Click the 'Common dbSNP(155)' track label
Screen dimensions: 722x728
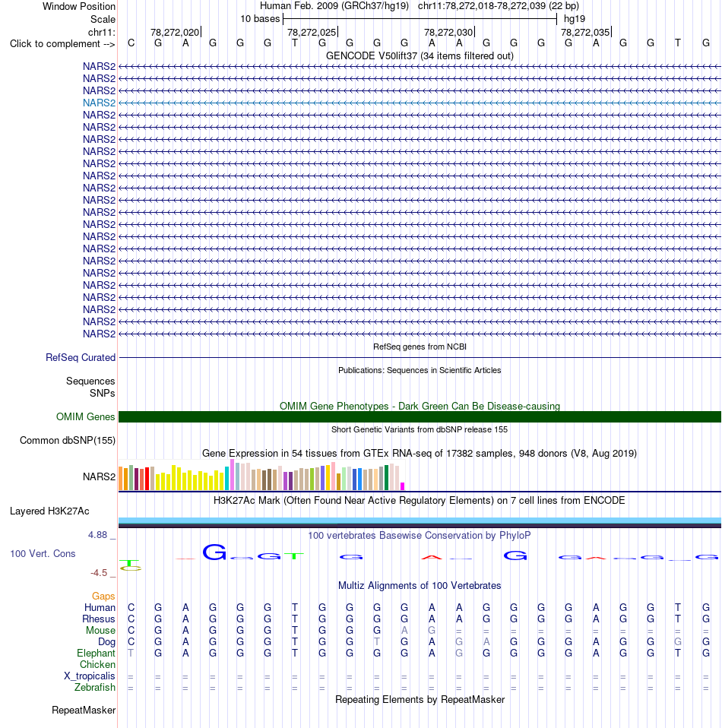[68, 440]
